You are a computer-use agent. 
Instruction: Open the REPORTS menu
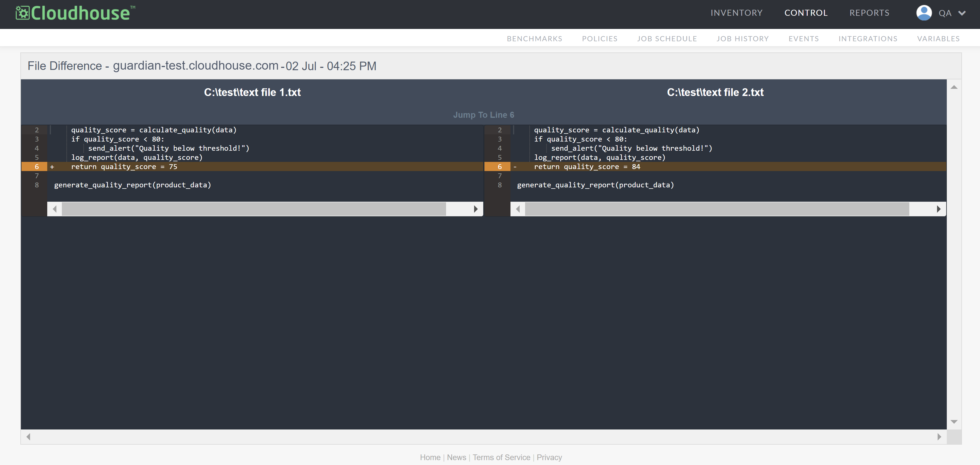pyautogui.click(x=869, y=13)
